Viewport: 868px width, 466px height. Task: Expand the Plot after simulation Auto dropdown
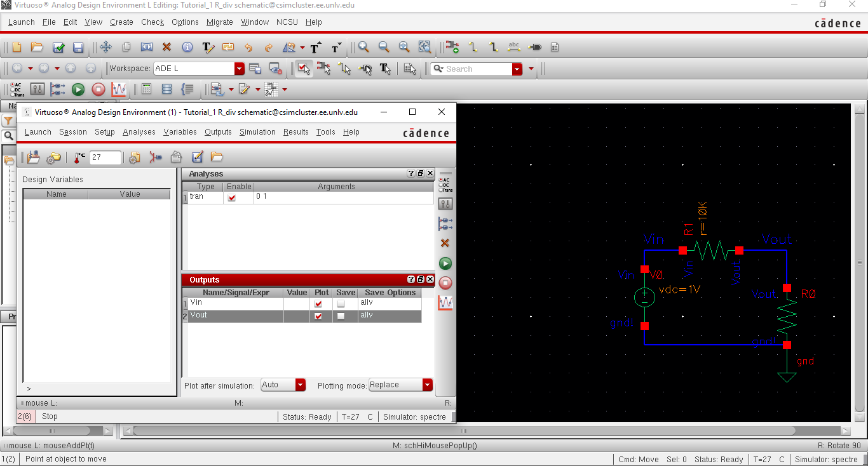point(300,385)
